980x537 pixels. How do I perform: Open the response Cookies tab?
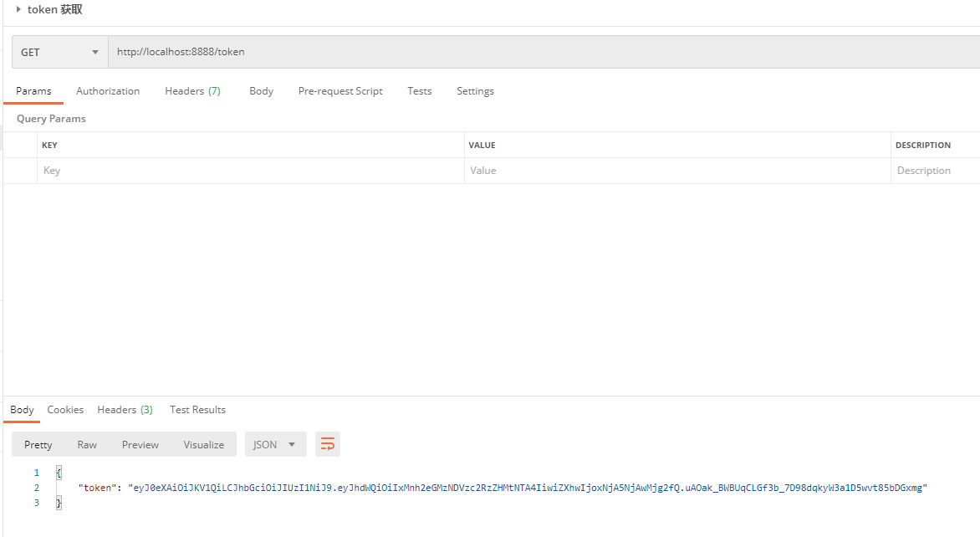[65, 410]
